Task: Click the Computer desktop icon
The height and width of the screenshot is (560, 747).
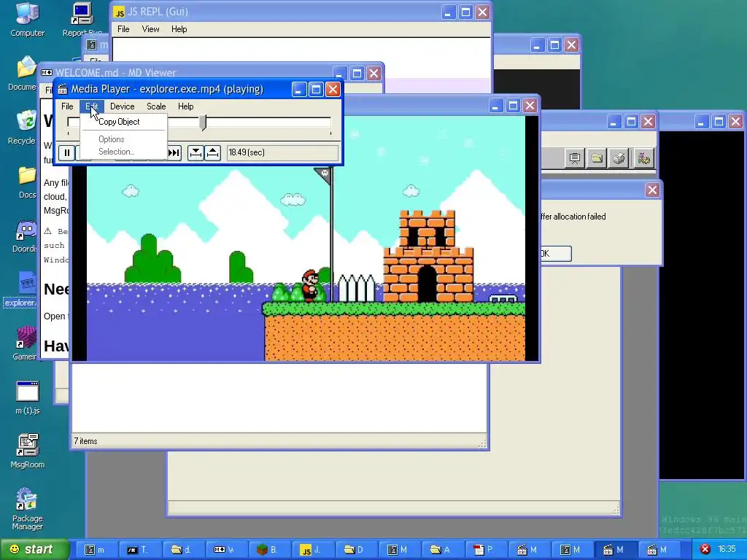Action: click(x=27, y=20)
